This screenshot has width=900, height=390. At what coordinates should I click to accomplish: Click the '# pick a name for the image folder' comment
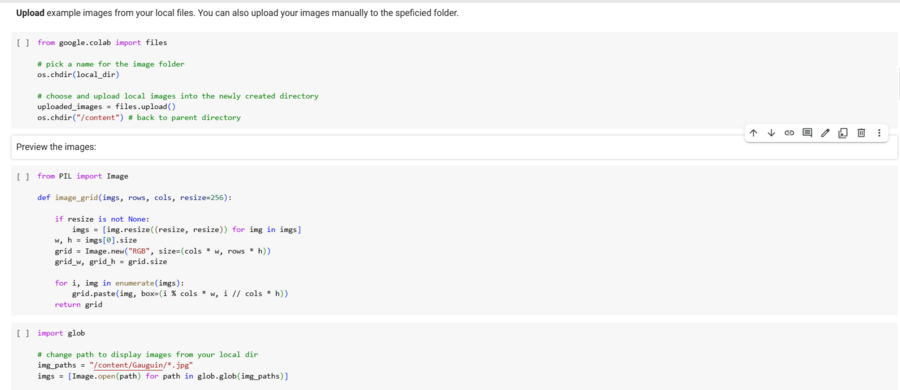pyautogui.click(x=111, y=64)
